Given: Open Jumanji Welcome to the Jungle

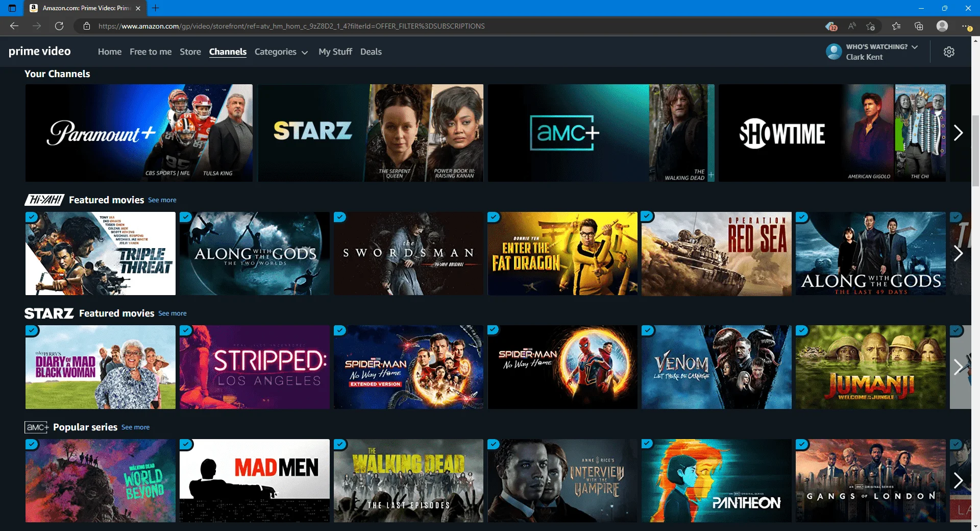Looking at the screenshot, I should (x=871, y=367).
